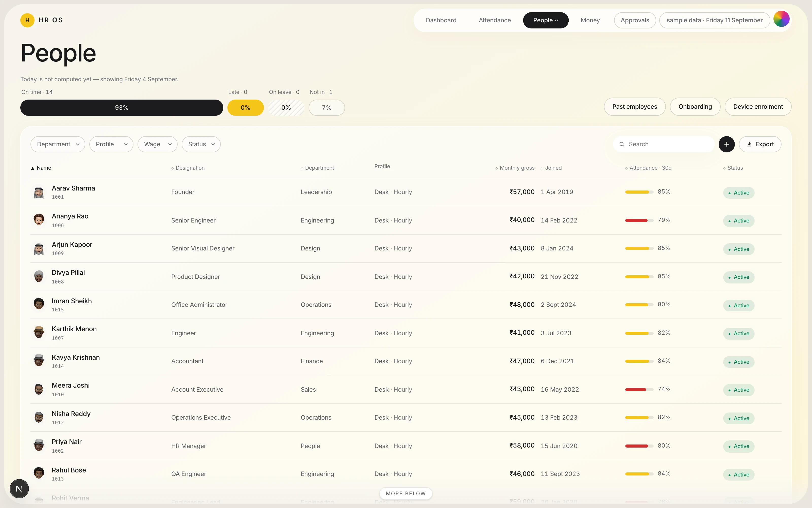Click the Next.js N badge
812x508 pixels.
click(x=19, y=488)
